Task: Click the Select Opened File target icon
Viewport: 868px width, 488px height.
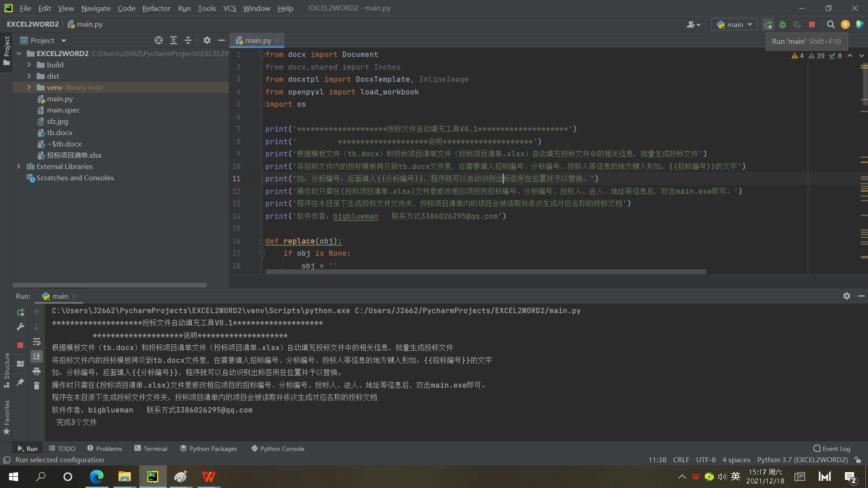Action: [x=159, y=41]
